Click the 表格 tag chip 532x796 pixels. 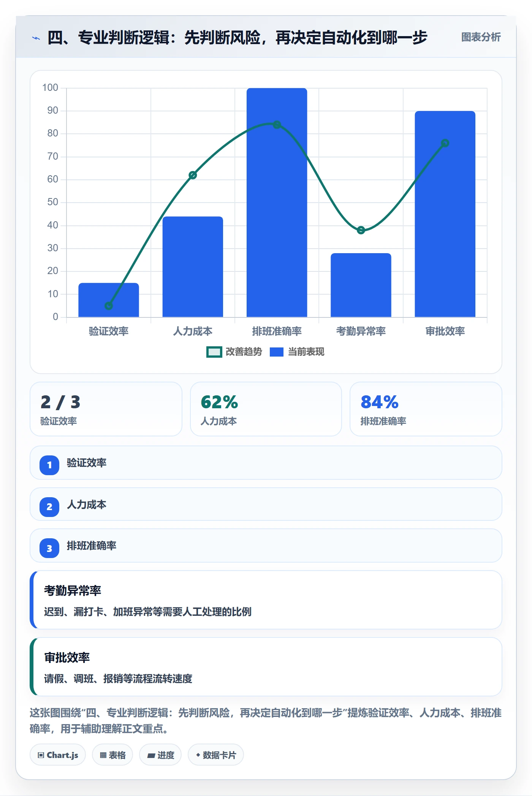pyautogui.click(x=112, y=755)
